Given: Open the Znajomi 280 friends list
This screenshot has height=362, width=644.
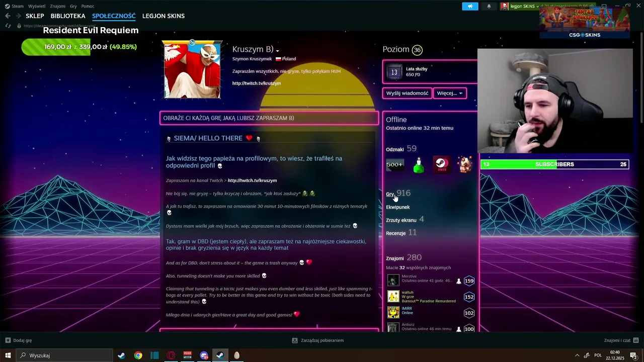Looking at the screenshot, I should [x=404, y=258].
